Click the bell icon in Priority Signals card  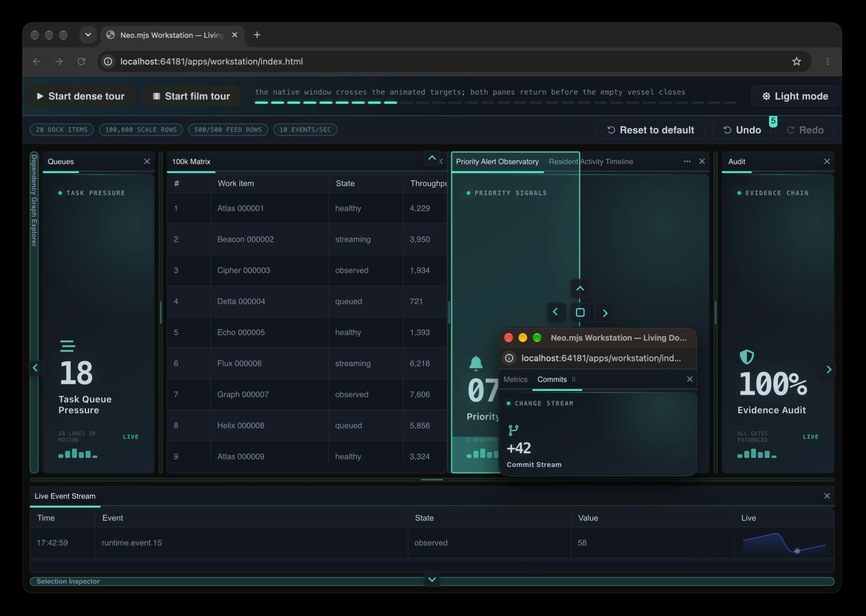click(x=476, y=363)
